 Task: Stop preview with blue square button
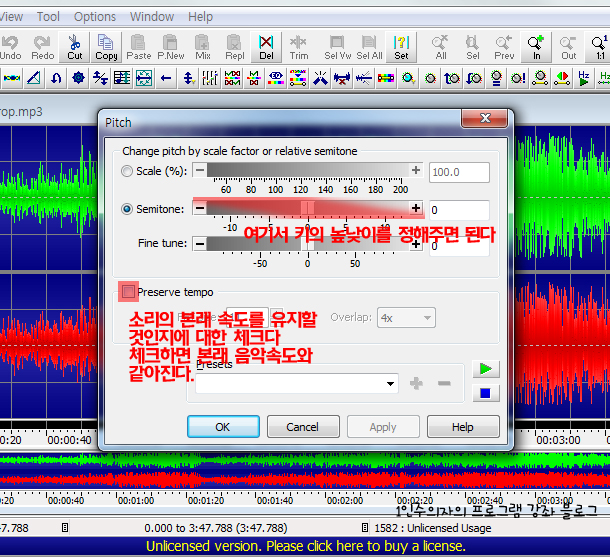[485, 393]
